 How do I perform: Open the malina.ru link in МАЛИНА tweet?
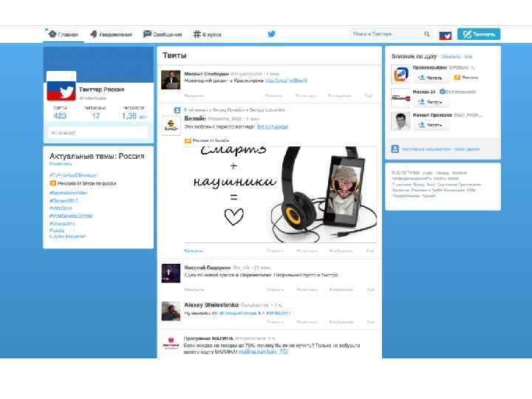tap(263, 352)
